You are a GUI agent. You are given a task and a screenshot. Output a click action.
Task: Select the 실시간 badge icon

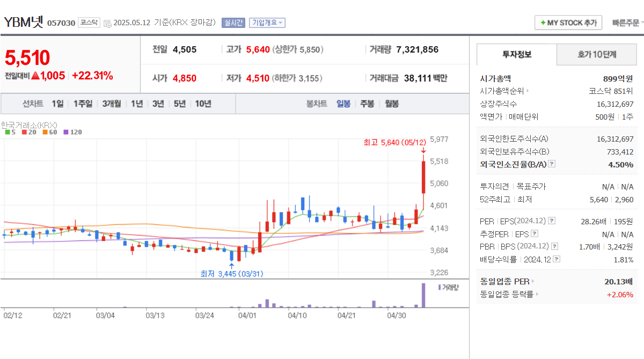[233, 23]
